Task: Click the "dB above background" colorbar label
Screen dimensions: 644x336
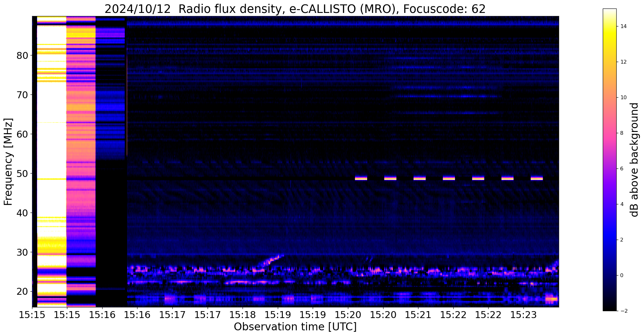Action: pyautogui.click(x=635, y=160)
